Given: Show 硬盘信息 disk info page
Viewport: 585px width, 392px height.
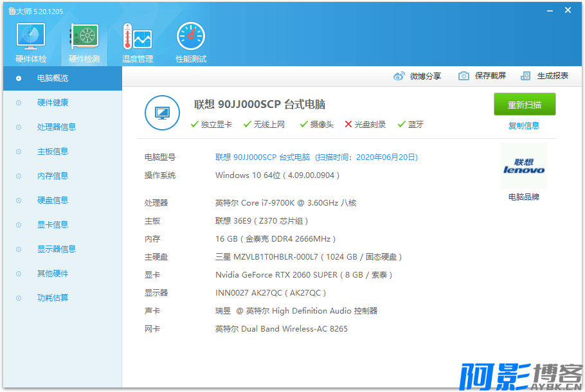Looking at the screenshot, I should point(53,200).
